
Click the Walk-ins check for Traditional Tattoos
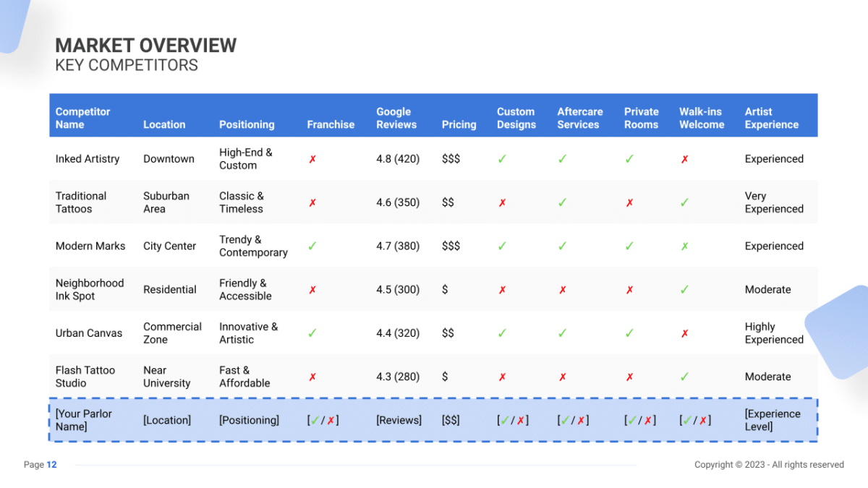pos(684,202)
